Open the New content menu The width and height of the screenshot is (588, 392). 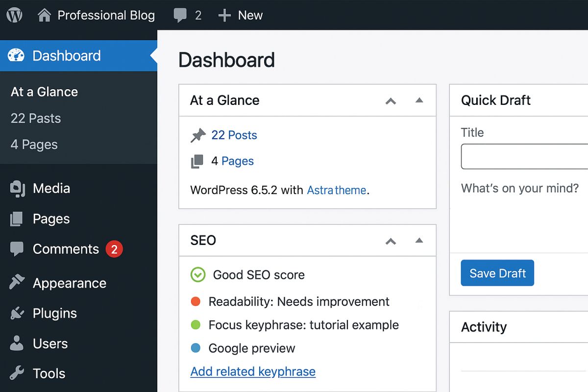pos(250,15)
